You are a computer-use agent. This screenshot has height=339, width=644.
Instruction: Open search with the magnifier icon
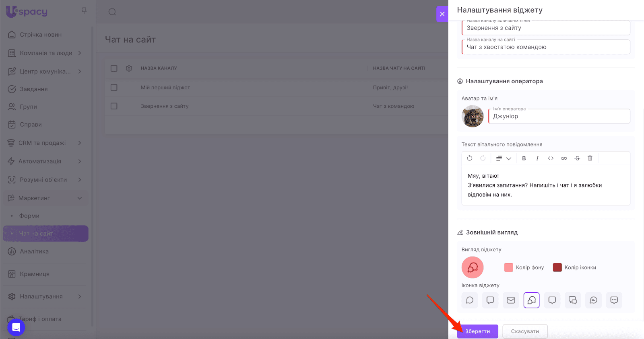click(x=112, y=12)
